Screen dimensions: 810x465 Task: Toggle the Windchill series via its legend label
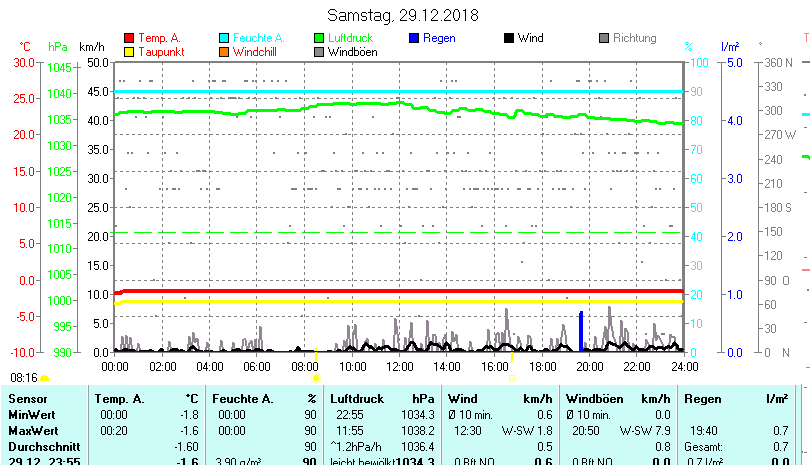tap(256, 51)
